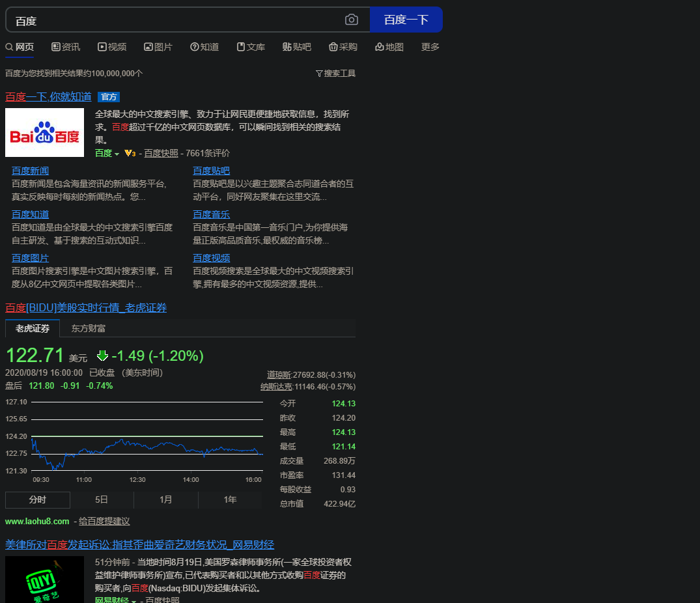Screen dimensions: 700x603
Task: Click the 盘后 price 121.80
Action: pyautogui.click(x=42, y=386)
